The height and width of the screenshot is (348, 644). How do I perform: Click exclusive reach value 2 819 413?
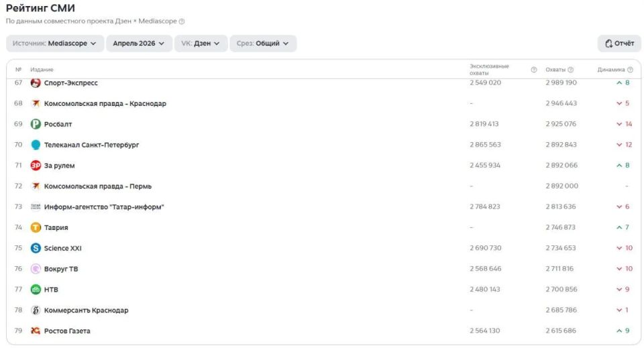point(484,123)
